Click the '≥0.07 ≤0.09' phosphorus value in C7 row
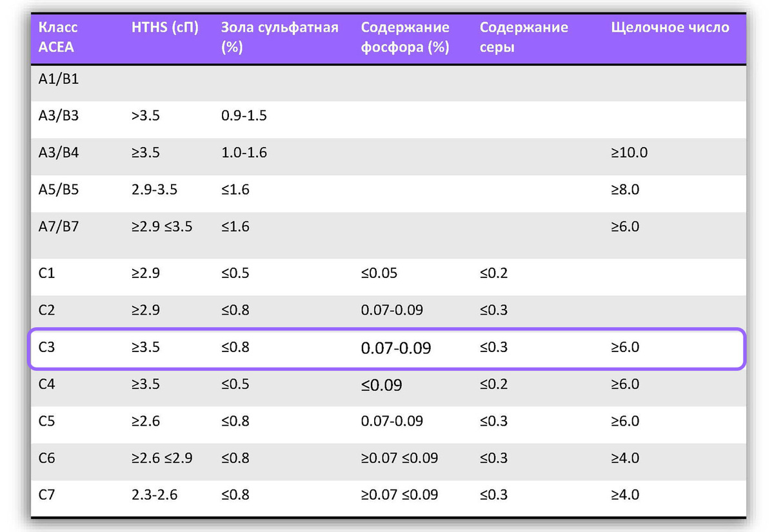 point(399,495)
